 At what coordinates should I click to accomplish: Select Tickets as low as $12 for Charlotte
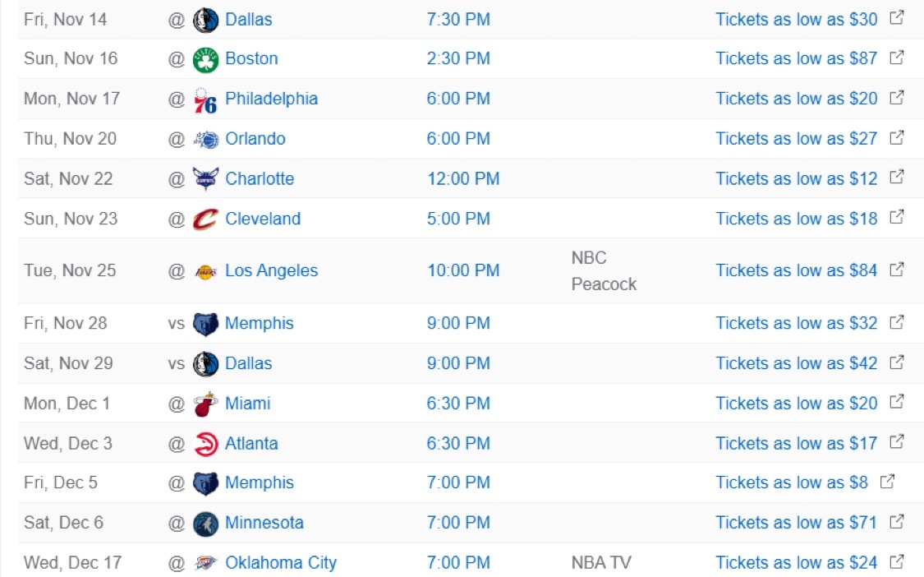coord(796,178)
